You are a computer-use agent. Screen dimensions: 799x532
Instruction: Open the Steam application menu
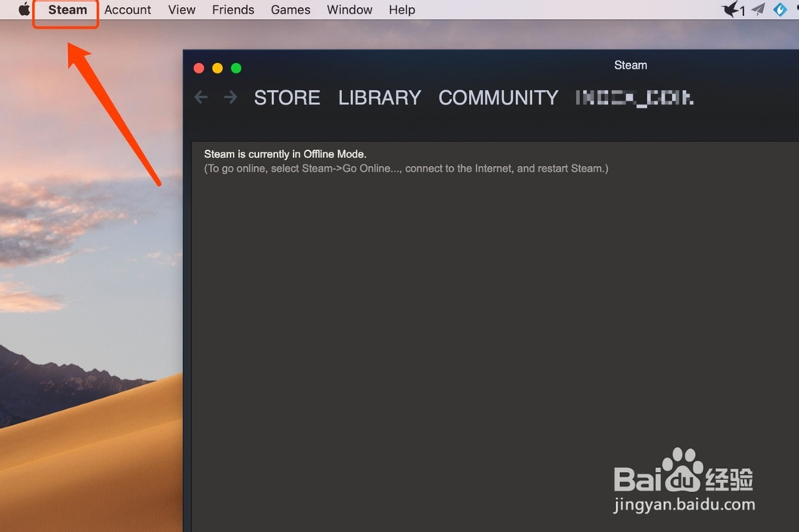66,10
